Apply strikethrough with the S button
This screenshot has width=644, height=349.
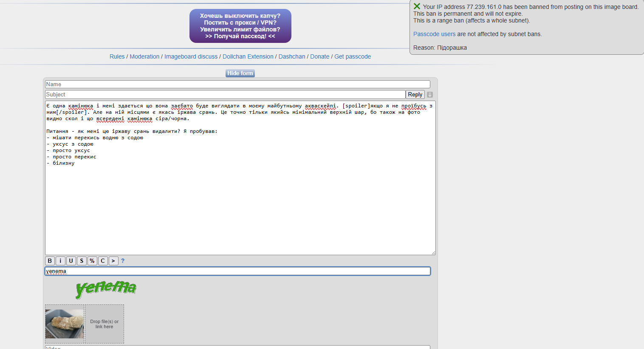coord(82,261)
